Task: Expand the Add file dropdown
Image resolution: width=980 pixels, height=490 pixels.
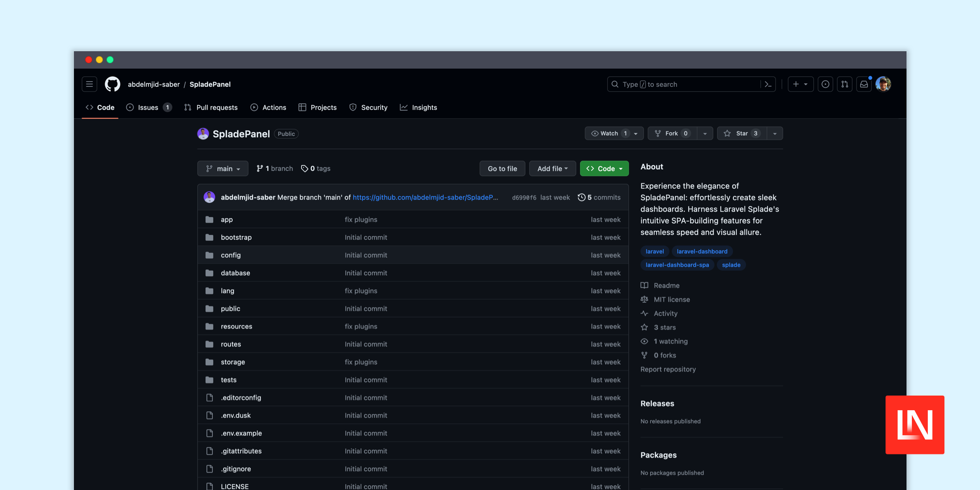Action: click(x=552, y=169)
